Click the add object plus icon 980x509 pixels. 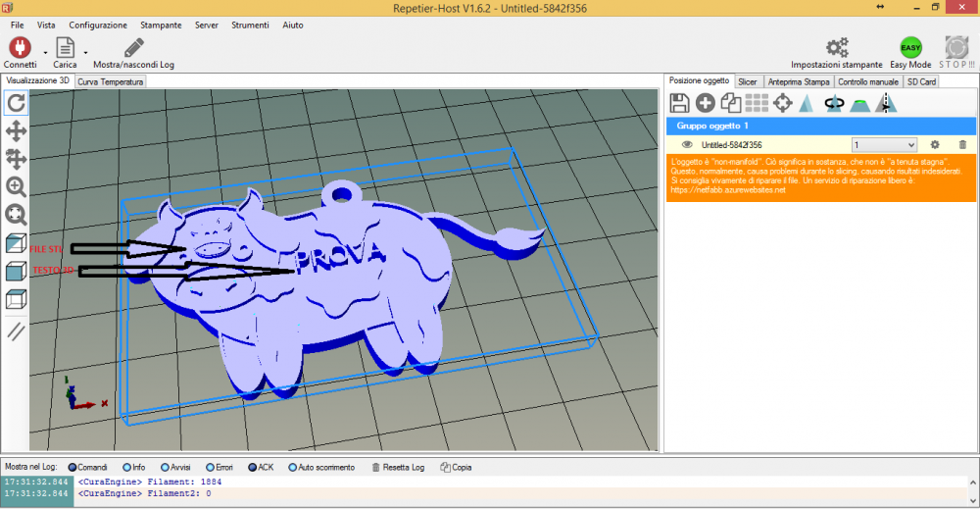coord(706,103)
